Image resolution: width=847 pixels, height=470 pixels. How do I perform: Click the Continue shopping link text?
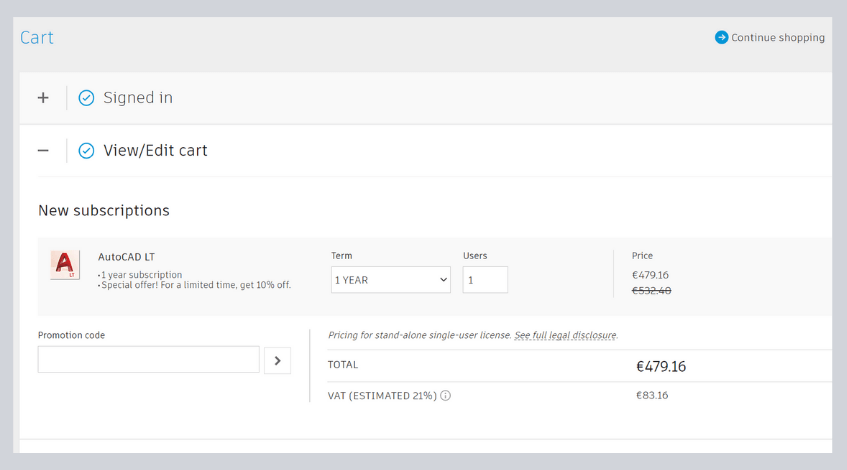tap(777, 38)
